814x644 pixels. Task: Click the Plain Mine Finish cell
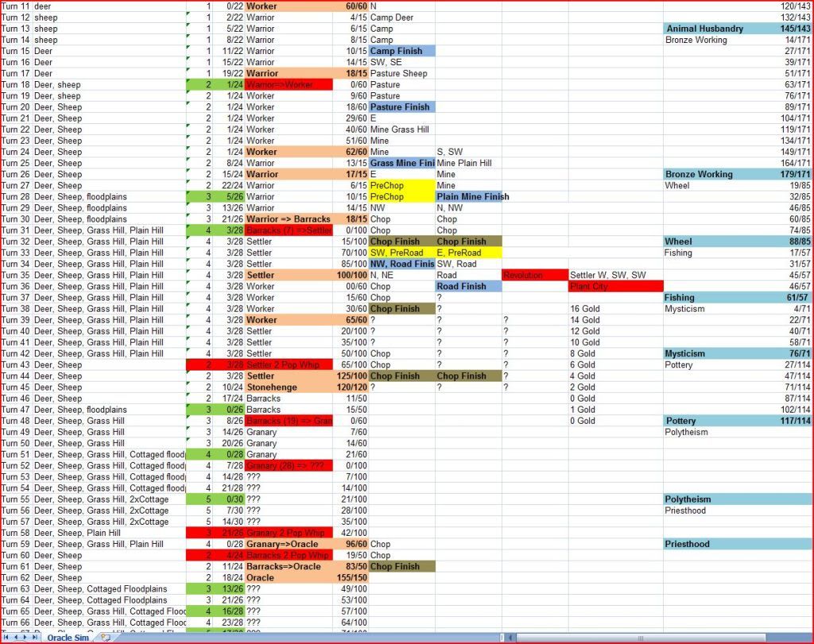click(x=469, y=196)
